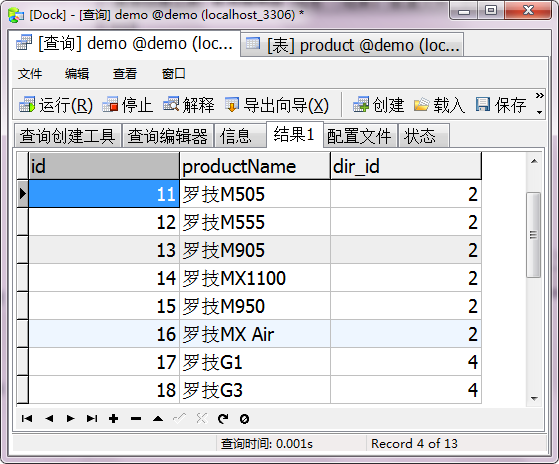Refresh results with the circular arrow
Image resolution: width=559 pixels, height=464 pixels.
pos(223,419)
